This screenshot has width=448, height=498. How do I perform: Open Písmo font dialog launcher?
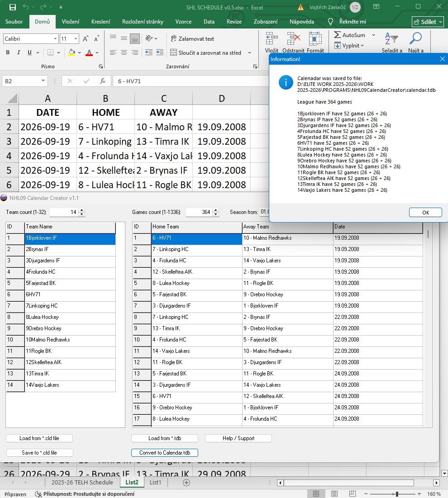(x=101, y=66)
